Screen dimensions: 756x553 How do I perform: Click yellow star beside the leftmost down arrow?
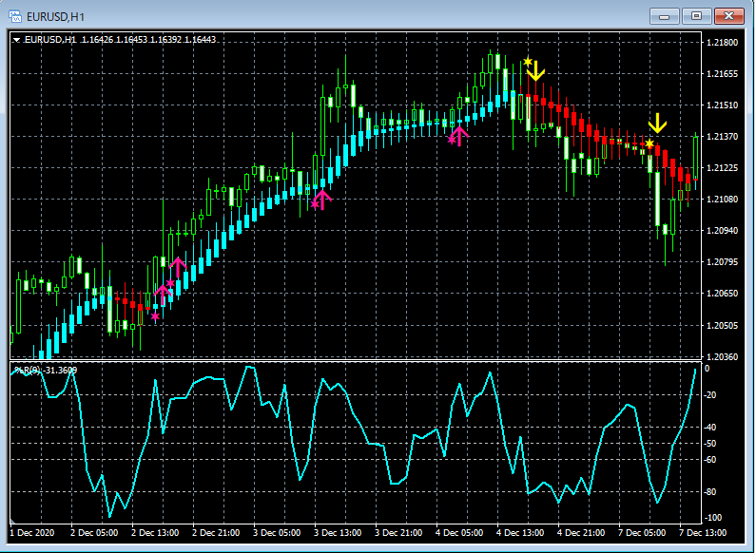click(x=528, y=62)
